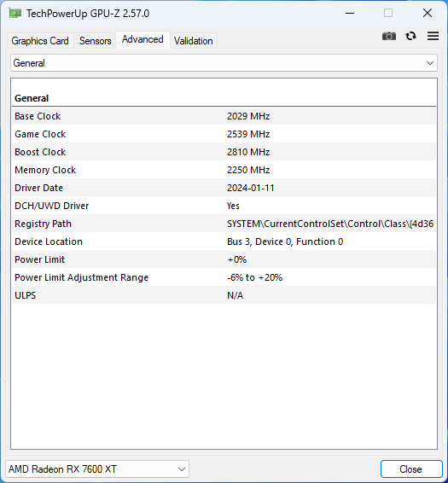Select the ULPS row label

(26, 295)
